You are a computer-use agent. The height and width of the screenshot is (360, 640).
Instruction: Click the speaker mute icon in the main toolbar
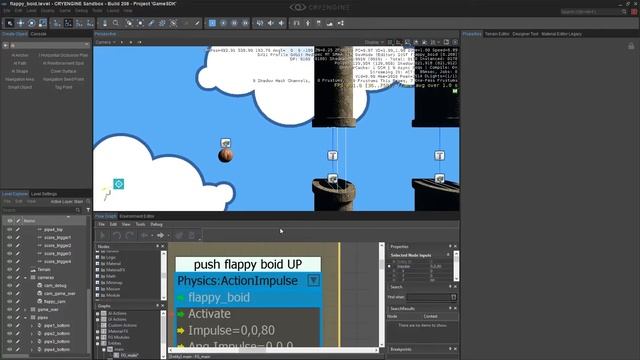click(x=260, y=23)
